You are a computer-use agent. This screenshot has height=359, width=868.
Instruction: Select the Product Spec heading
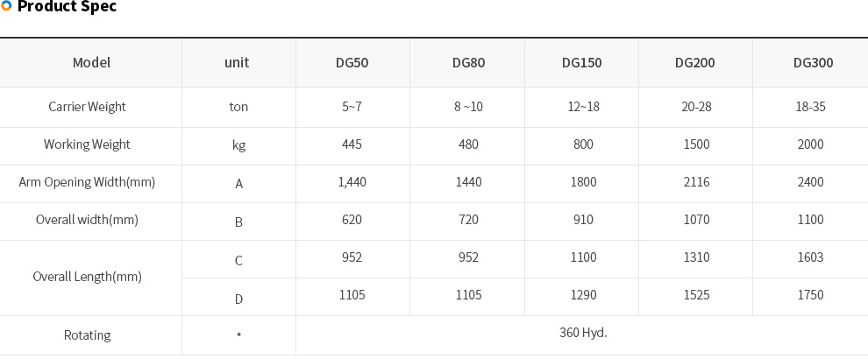67,7
